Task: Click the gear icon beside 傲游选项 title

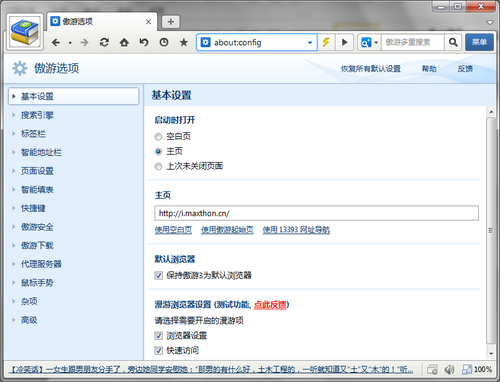Action: (20, 68)
